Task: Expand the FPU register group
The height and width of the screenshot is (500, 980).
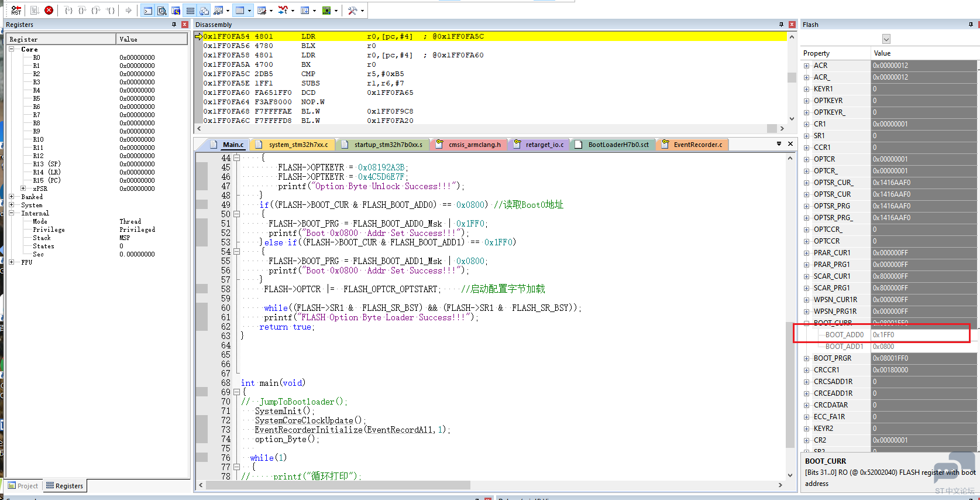Action: tap(12, 262)
